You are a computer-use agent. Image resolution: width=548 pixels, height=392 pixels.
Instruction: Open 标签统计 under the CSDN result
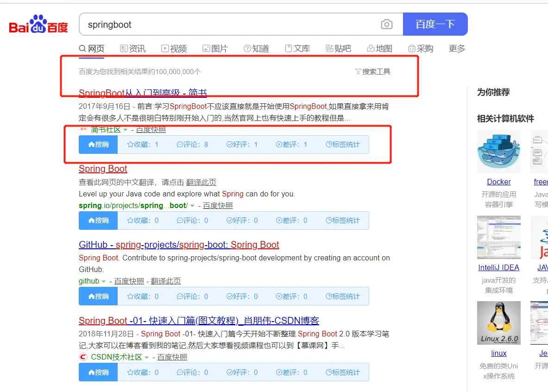pos(342,373)
